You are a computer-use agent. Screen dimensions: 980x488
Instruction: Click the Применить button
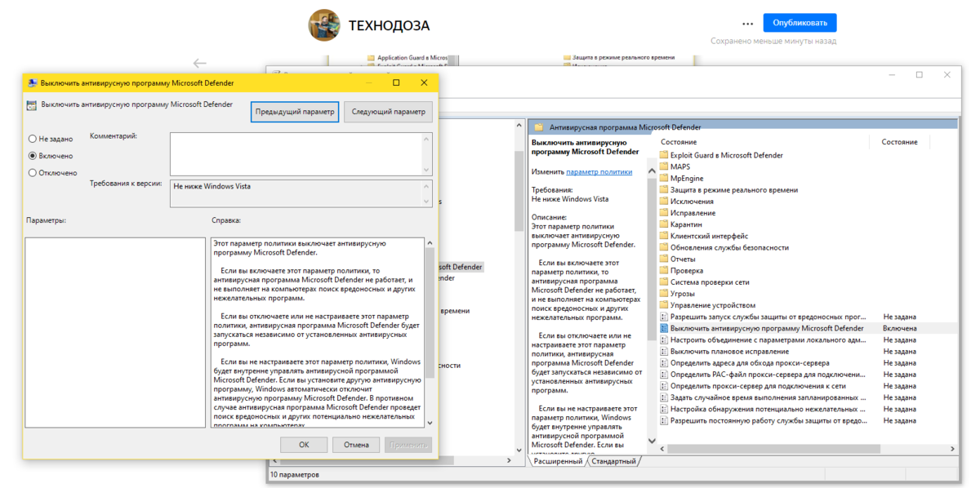(408, 445)
